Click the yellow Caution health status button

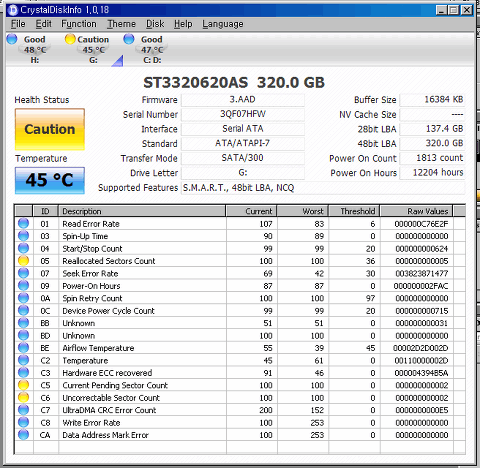point(50,129)
